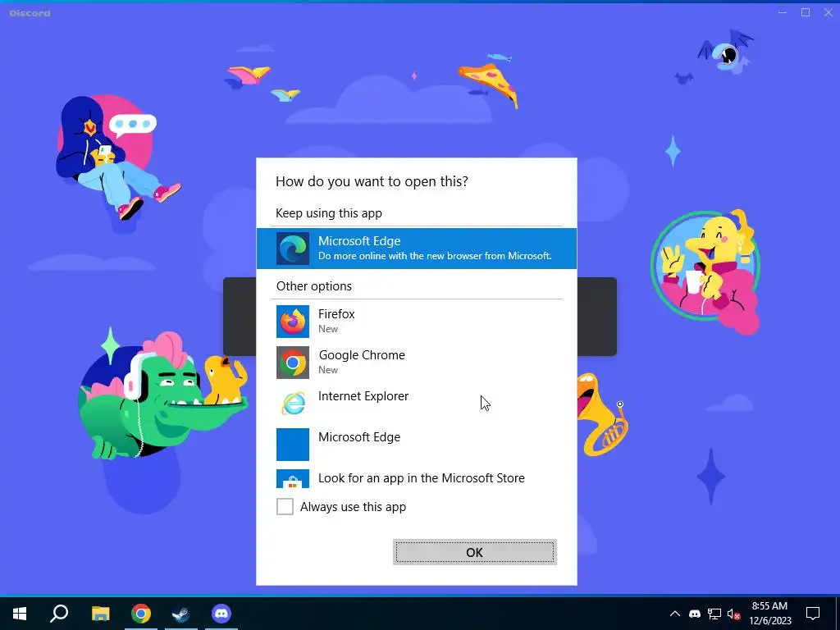Screen dimensions: 840x630
Task: Choose Firefox to open the link
Action: pyautogui.click(x=416, y=321)
